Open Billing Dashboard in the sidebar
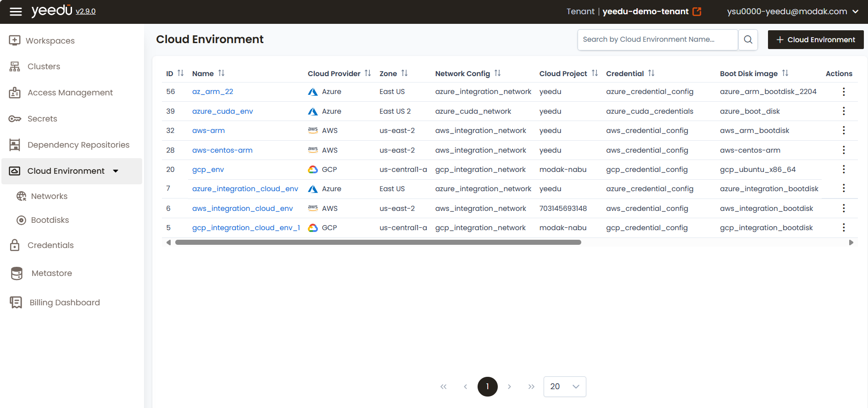This screenshot has height=408, width=868. [x=55, y=303]
